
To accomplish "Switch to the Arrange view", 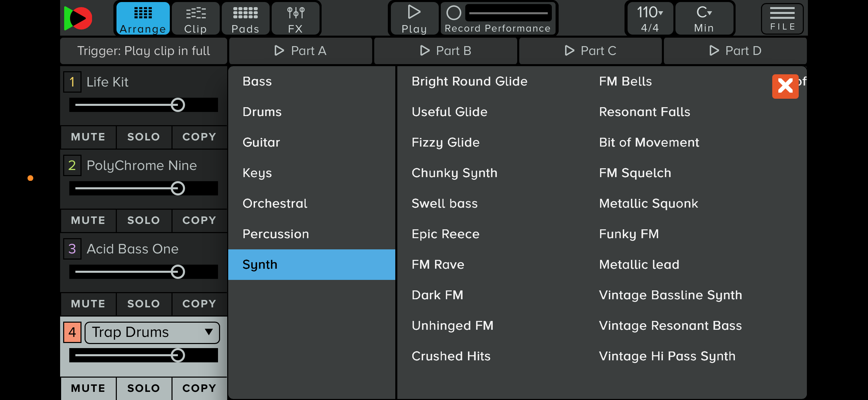I will coord(143,18).
